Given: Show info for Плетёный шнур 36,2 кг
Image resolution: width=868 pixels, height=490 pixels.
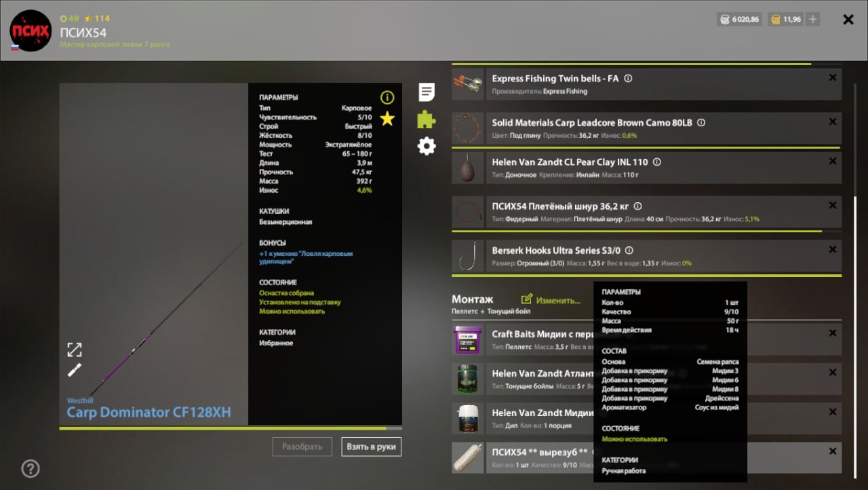Looking at the screenshot, I should (x=637, y=206).
